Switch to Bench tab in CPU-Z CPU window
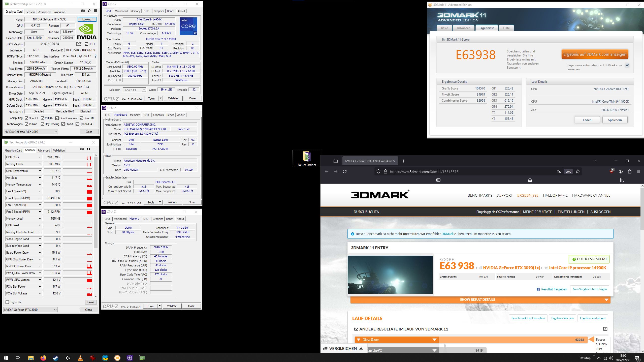The height and width of the screenshot is (362, 644). 171,11
